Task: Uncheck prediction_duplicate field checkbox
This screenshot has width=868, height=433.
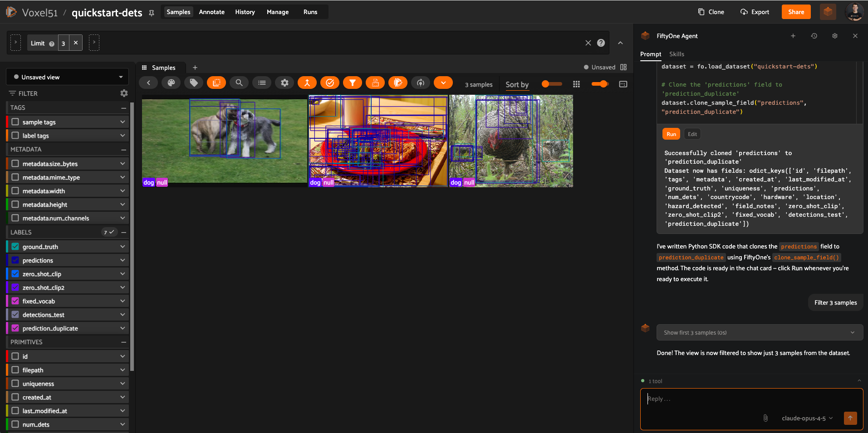Action: (15, 328)
